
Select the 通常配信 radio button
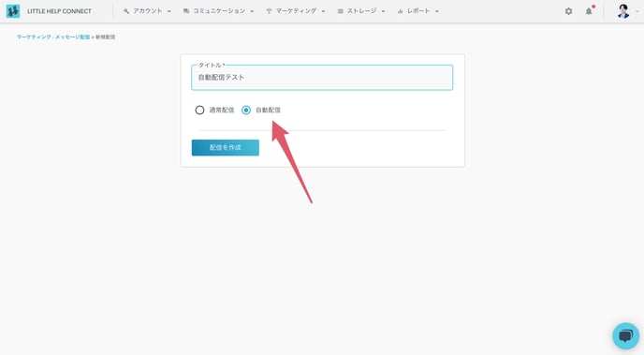click(199, 111)
